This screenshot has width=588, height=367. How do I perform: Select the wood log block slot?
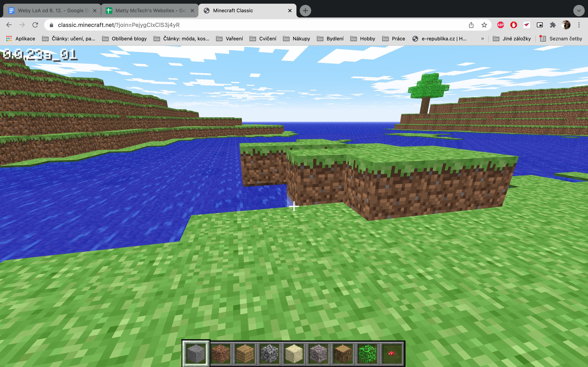pyautogui.click(x=343, y=353)
